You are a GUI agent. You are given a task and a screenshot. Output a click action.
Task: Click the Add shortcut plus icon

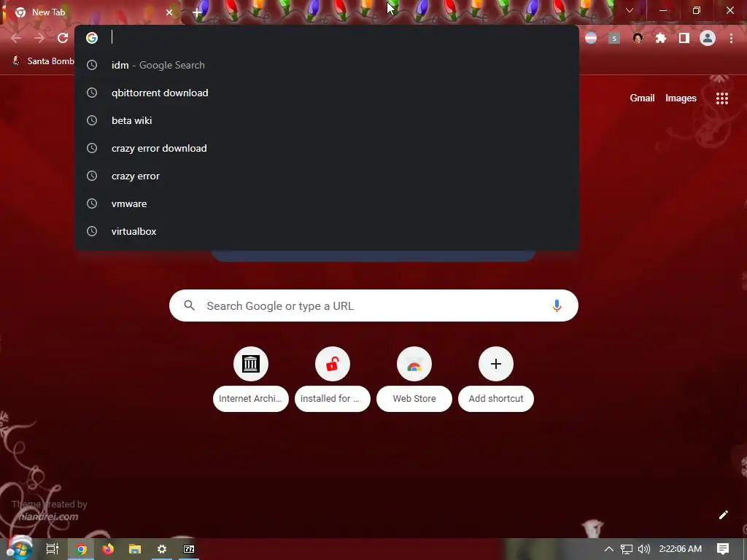tap(496, 364)
